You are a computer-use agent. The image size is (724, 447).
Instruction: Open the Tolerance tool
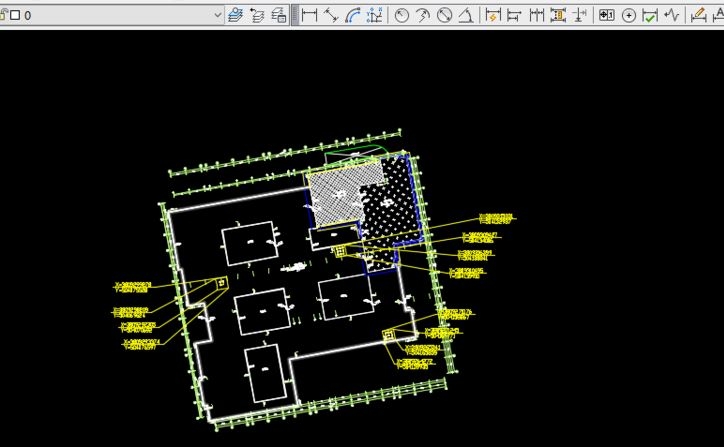pyautogui.click(x=606, y=15)
